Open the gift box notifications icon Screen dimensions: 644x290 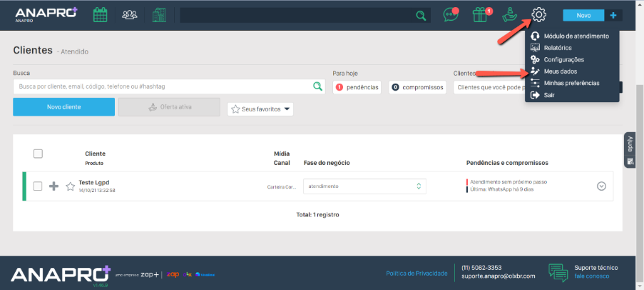[481, 15]
